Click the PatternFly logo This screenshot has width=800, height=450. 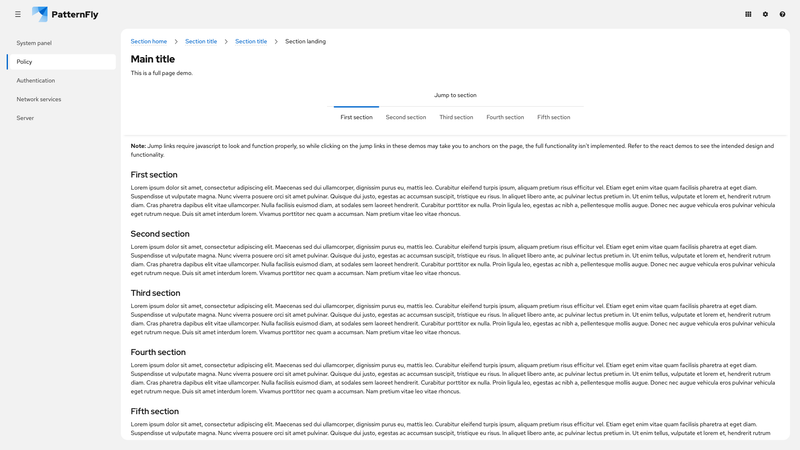(x=65, y=14)
